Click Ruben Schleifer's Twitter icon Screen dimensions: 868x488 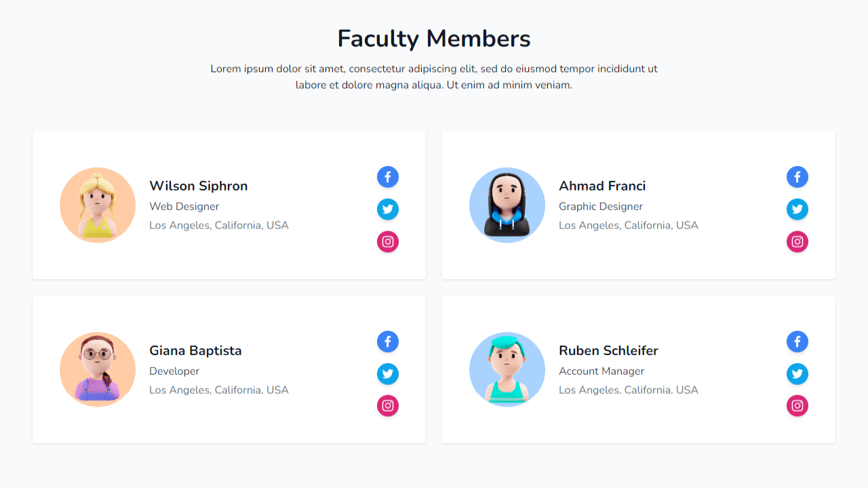pyautogui.click(x=797, y=374)
